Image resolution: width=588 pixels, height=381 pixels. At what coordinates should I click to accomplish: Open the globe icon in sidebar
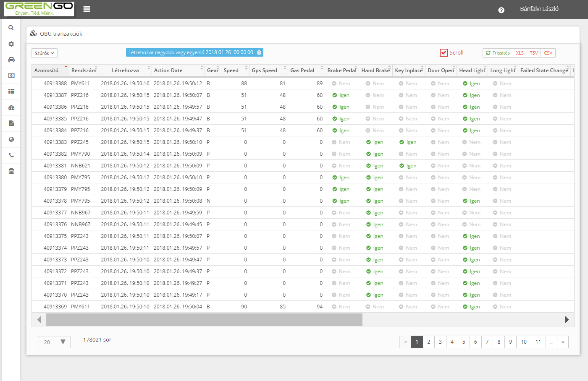pos(11,139)
